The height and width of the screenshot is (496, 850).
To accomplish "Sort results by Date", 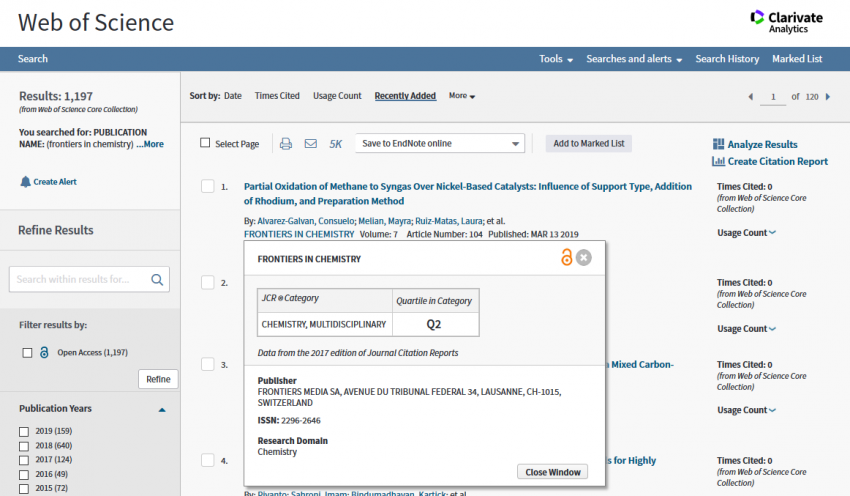I will [x=233, y=96].
